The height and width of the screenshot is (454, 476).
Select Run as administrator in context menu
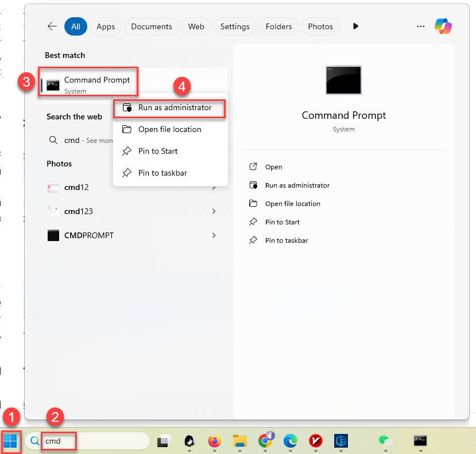[175, 108]
